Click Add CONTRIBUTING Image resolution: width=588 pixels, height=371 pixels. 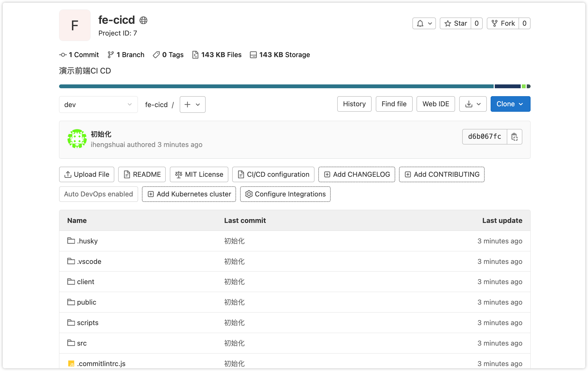click(442, 175)
